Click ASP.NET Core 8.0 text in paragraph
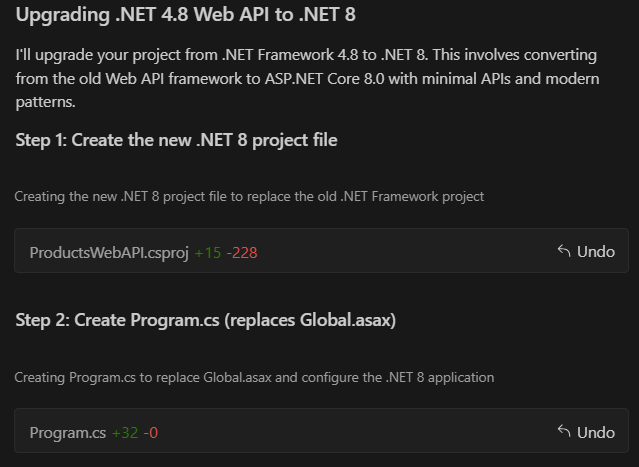Viewport: 639px width, 467px height. click(324, 79)
